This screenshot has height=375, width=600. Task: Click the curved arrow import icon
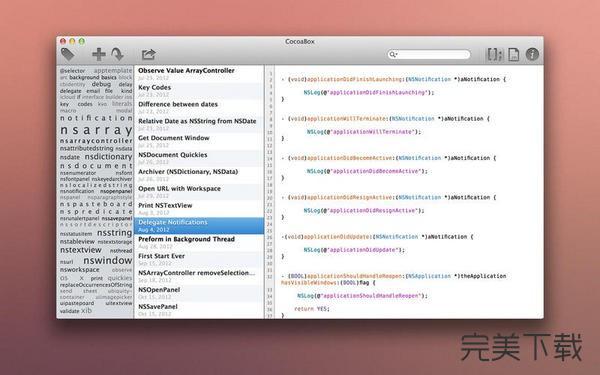tap(117, 54)
